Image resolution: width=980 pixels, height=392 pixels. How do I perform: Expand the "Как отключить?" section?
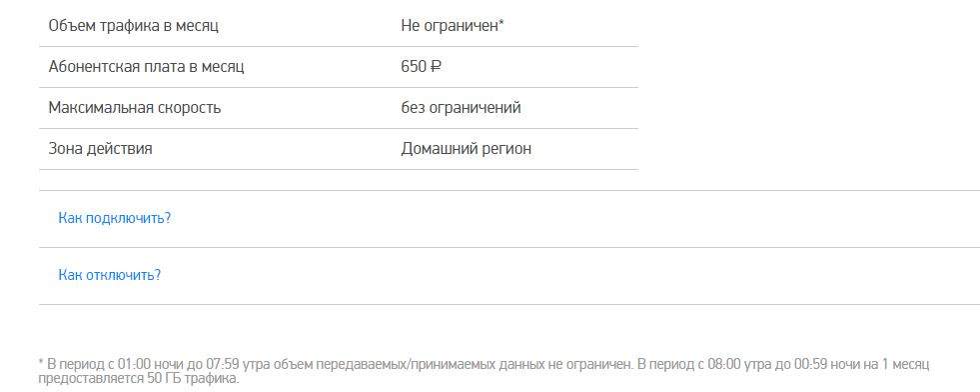(x=109, y=275)
